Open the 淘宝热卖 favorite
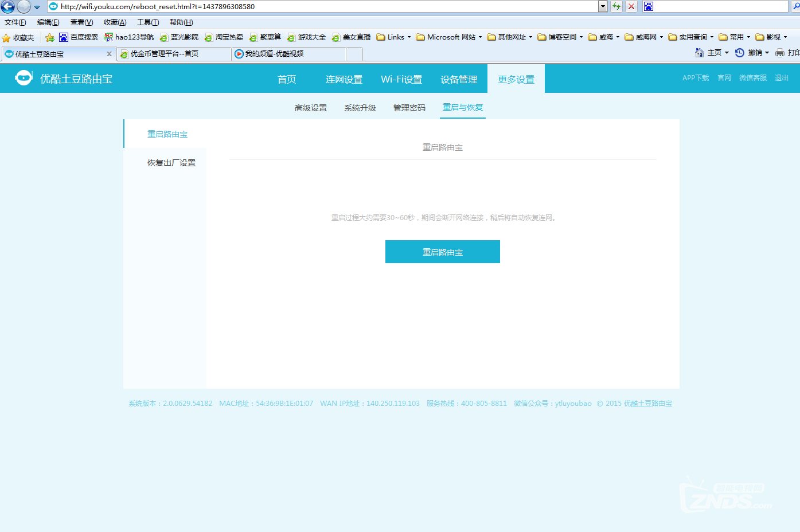This screenshot has height=532, width=800. click(224, 37)
